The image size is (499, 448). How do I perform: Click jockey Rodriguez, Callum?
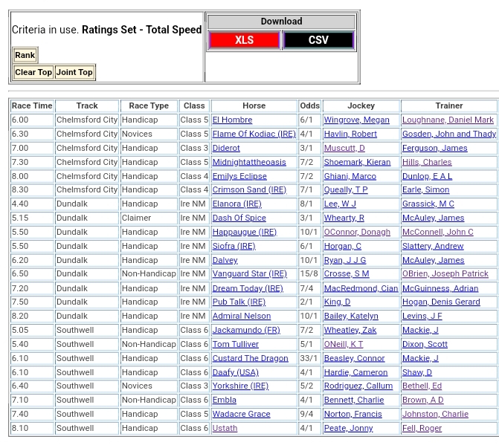click(x=358, y=386)
